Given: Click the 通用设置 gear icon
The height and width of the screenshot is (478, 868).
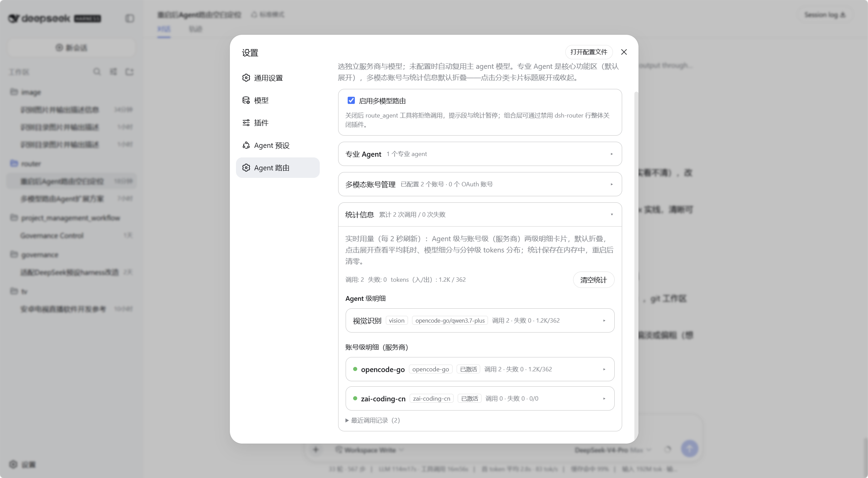Looking at the screenshot, I should [x=246, y=78].
